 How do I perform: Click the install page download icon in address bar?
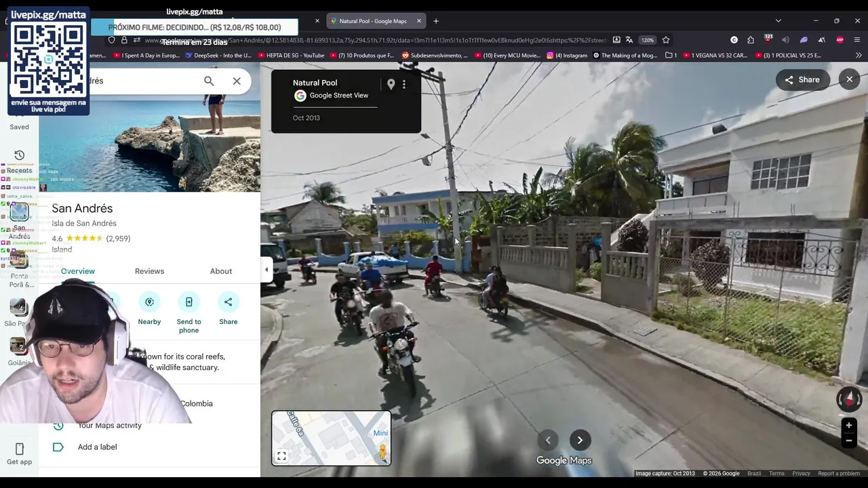tap(616, 40)
